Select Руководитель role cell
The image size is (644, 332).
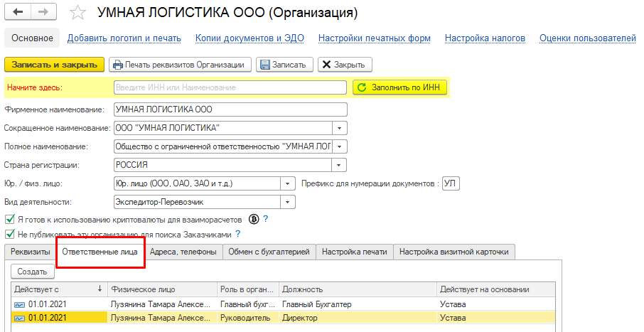[248, 318]
